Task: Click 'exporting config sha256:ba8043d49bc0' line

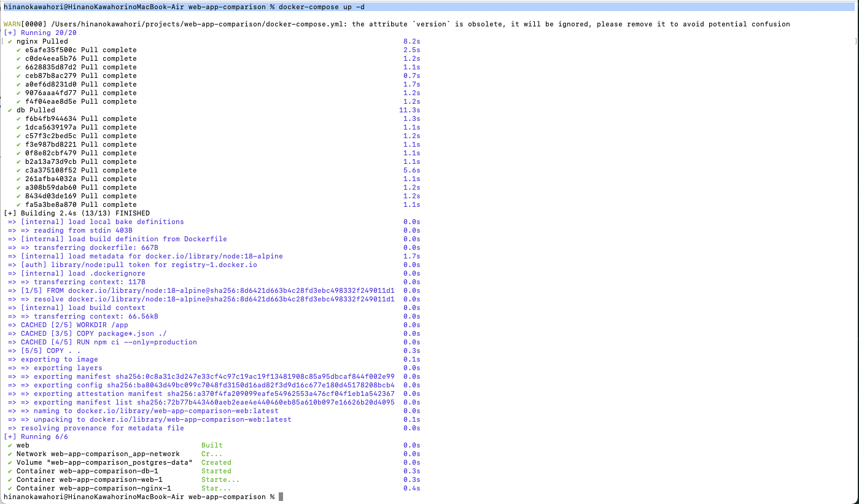Action: tap(201, 385)
